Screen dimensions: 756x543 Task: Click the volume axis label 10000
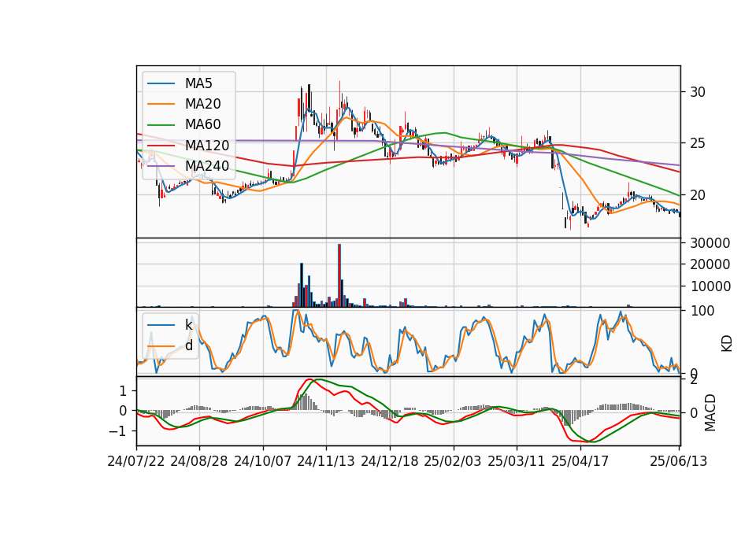(710, 286)
